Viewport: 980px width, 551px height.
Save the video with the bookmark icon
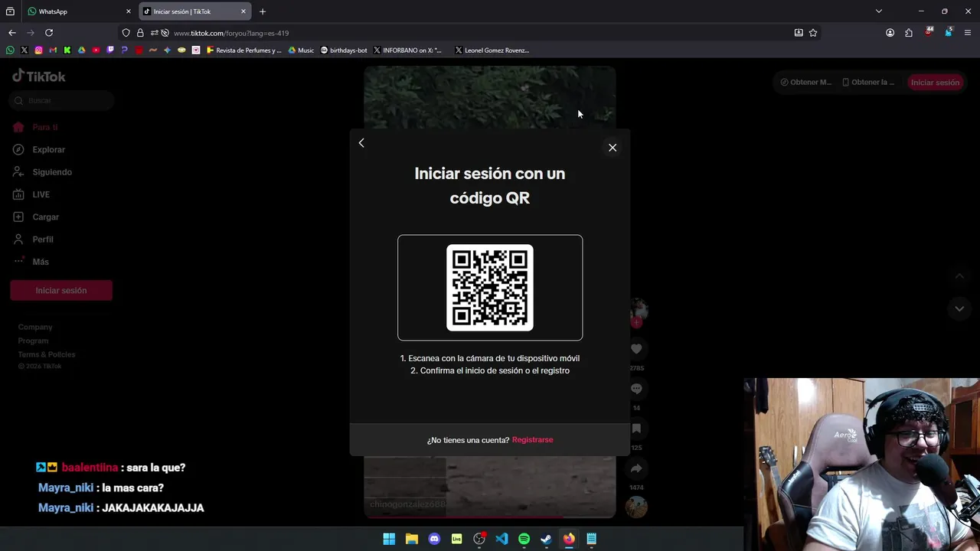point(636,429)
